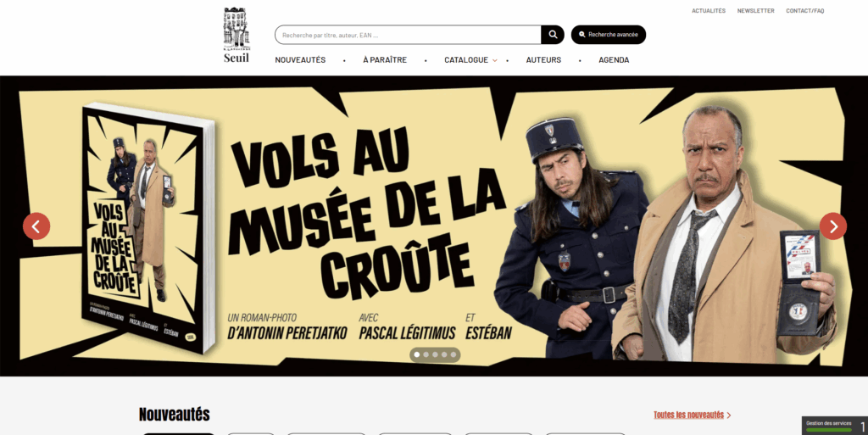Jump to the second carousel slide dot
This screenshot has height=435, width=868.
click(x=426, y=354)
